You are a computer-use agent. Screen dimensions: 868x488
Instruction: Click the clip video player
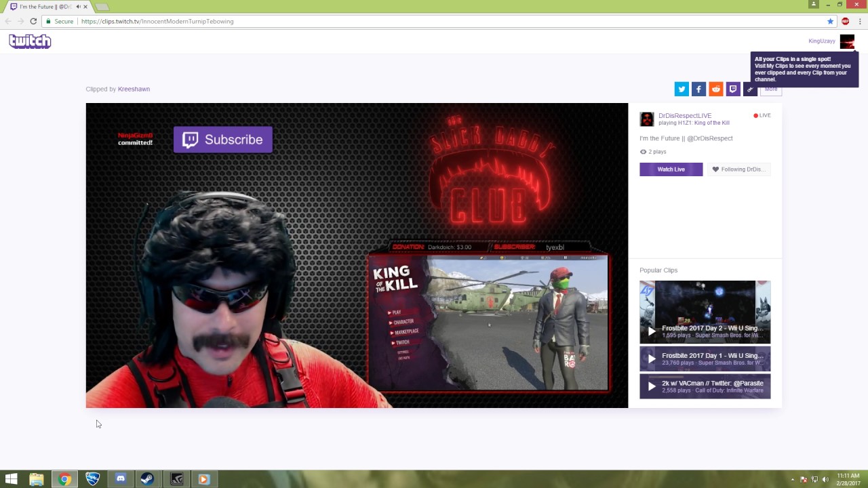tap(357, 256)
